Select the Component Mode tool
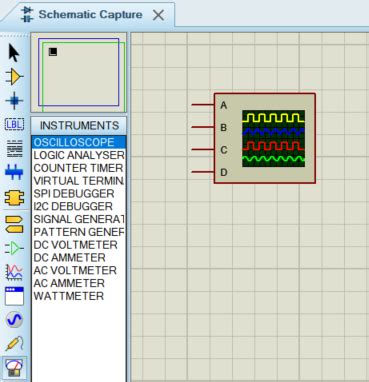 (x=14, y=77)
